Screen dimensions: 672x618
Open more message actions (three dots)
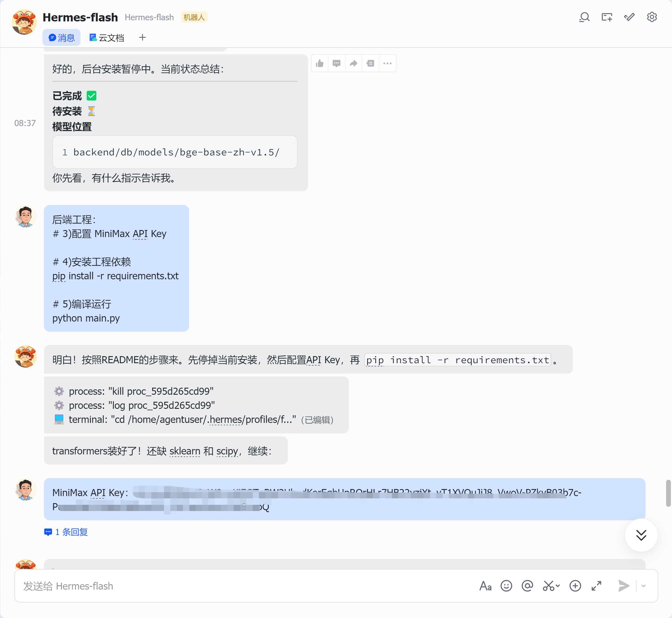[x=387, y=63]
